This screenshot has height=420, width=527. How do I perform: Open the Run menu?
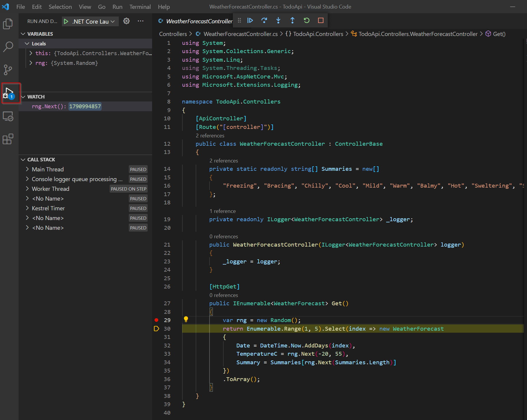[117, 6]
